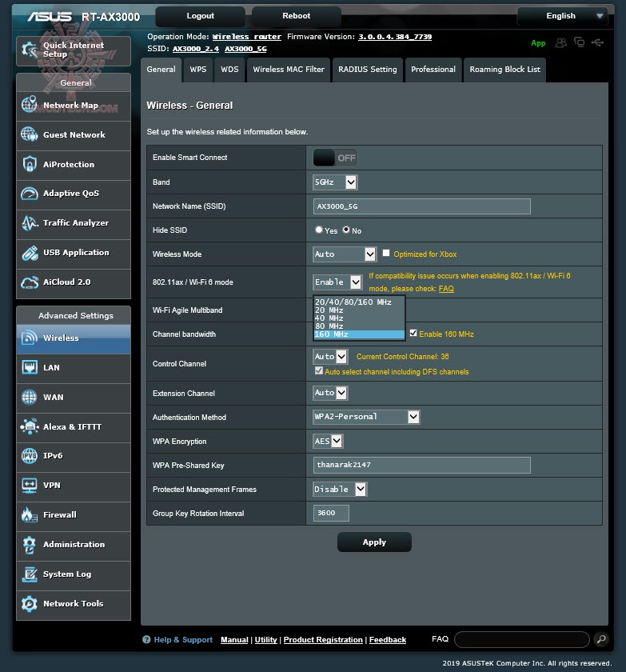Click the LAN ethernet port icon

tap(30, 367)
